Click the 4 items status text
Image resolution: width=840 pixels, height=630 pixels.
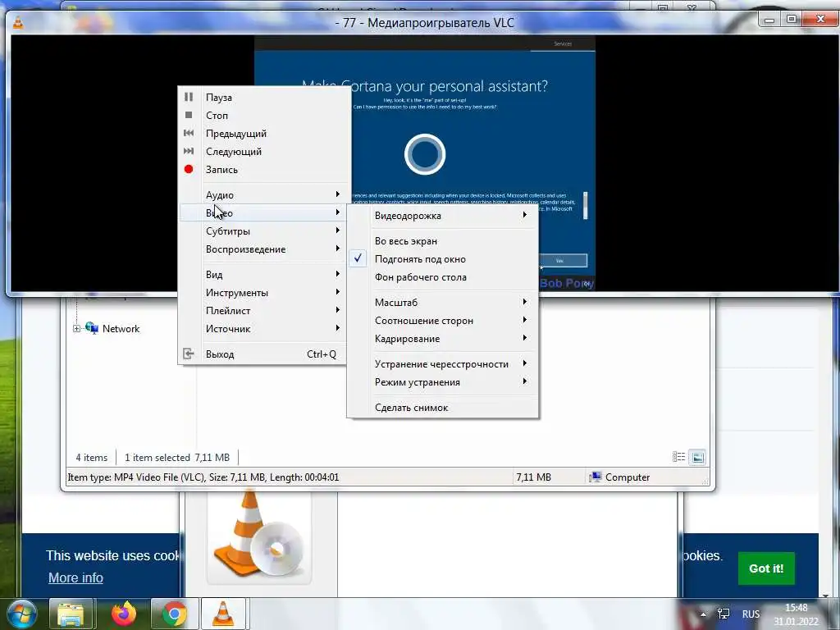pyautogui.click(x=92, y=458)
